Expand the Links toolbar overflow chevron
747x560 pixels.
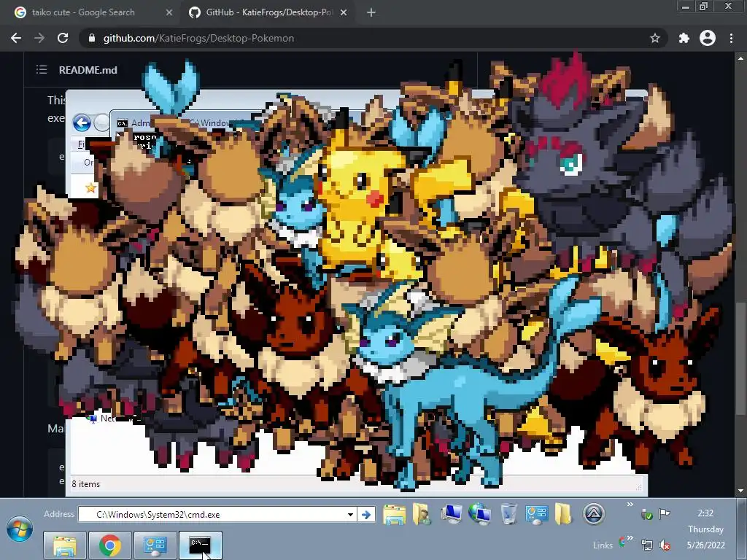[630, 537]
